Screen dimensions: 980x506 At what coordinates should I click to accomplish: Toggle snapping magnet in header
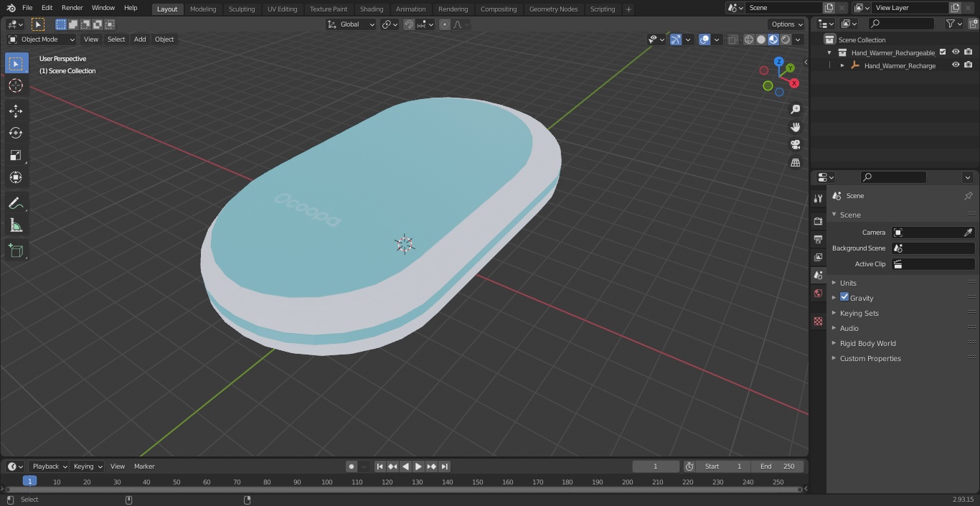(x=409, y=24)
